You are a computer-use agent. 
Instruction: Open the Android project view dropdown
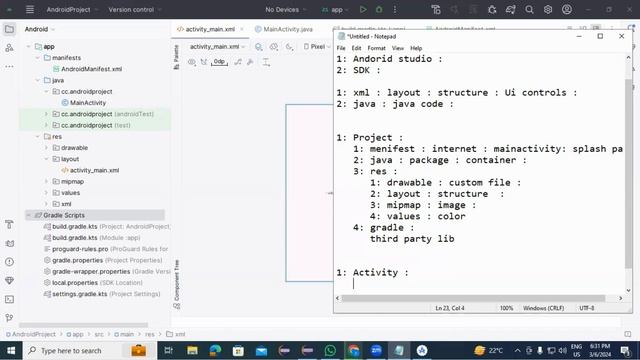click(40, 29)
